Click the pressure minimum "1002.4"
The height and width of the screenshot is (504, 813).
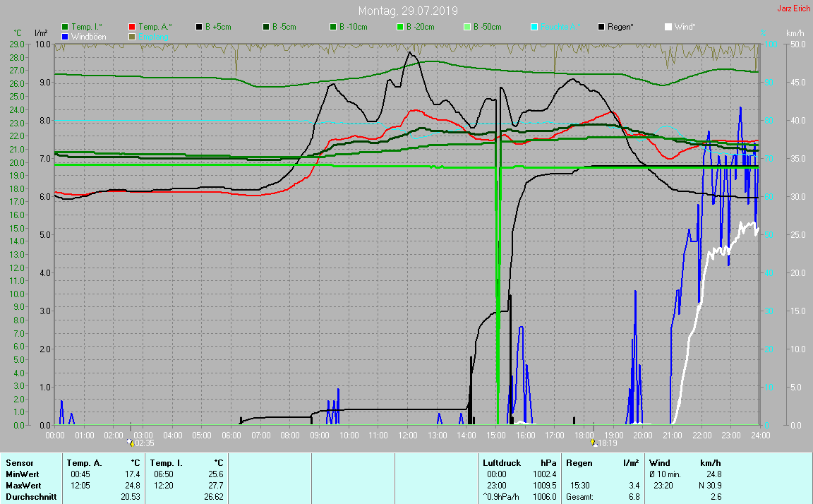pyautogui.click(x=544, y=474)
